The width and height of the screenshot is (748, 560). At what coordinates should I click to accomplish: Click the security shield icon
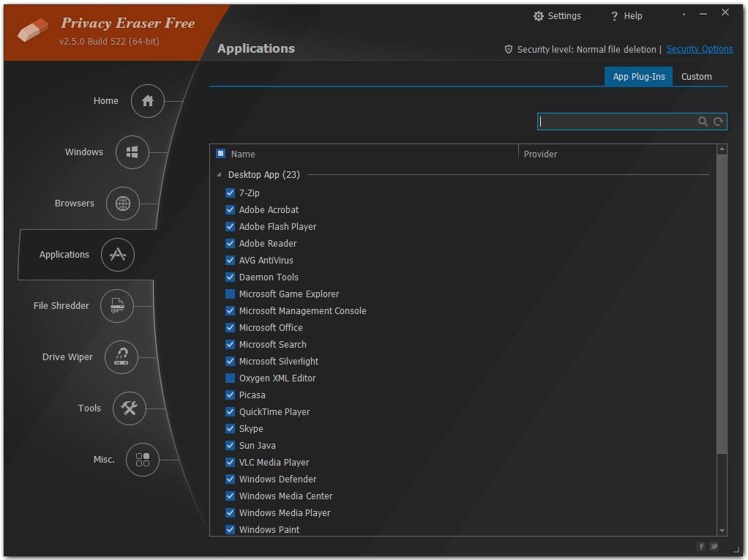click(509, 49)
